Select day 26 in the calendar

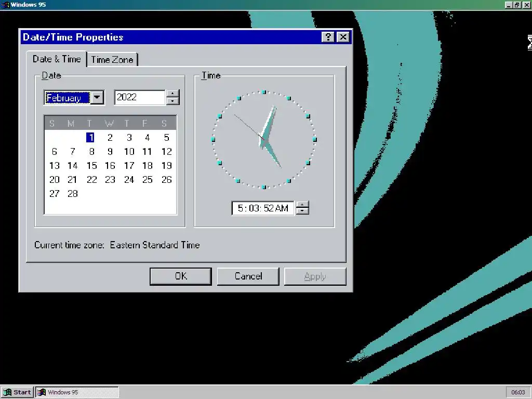167,179
